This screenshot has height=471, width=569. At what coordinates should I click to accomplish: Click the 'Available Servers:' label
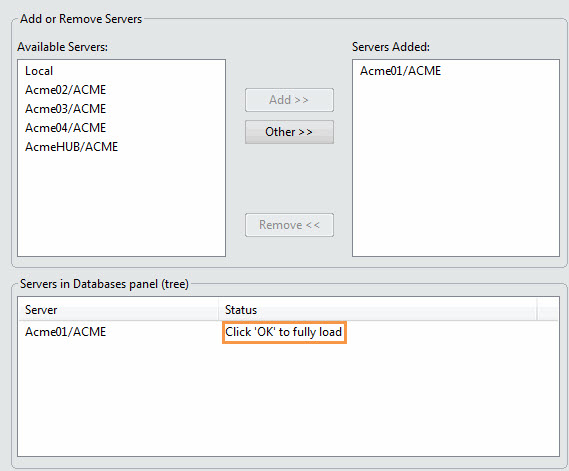tap(62, 47)
